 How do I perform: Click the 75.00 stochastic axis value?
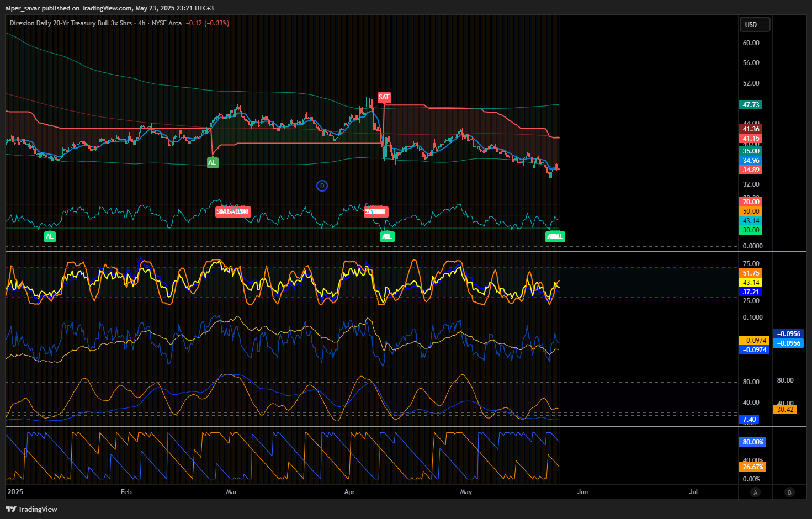tap(751, 264)
